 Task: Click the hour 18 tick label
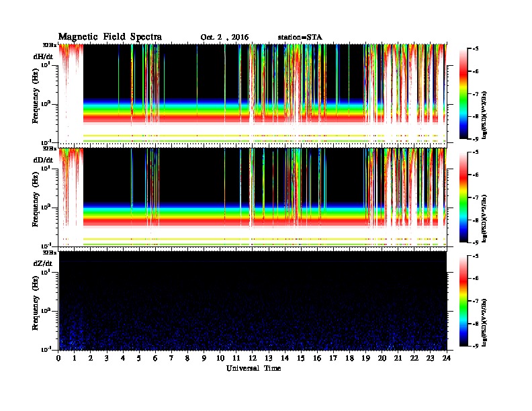(x=349, y=359)
